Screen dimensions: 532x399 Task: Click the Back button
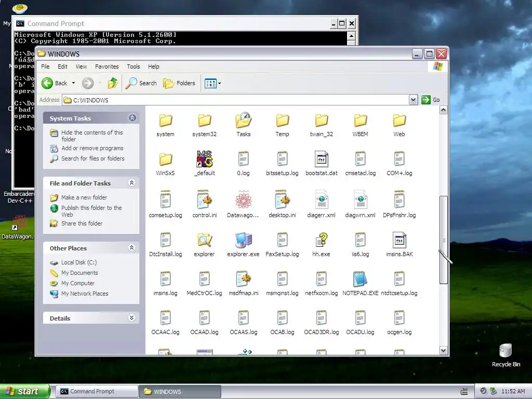pos(54,83)
